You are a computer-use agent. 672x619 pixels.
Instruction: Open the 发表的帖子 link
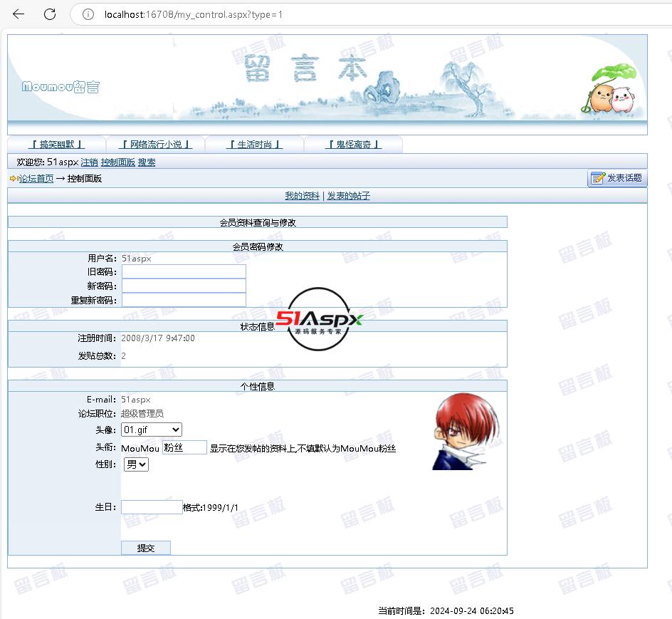[349, 196]
